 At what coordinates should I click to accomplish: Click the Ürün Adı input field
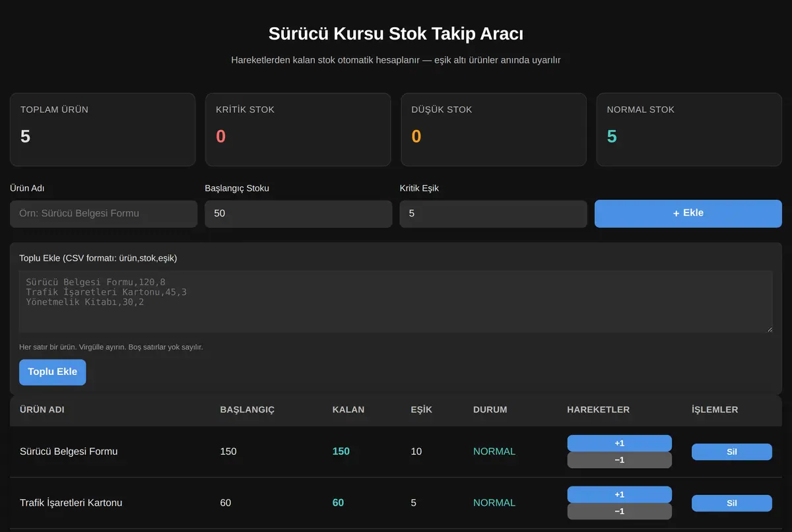click(104, 214)
